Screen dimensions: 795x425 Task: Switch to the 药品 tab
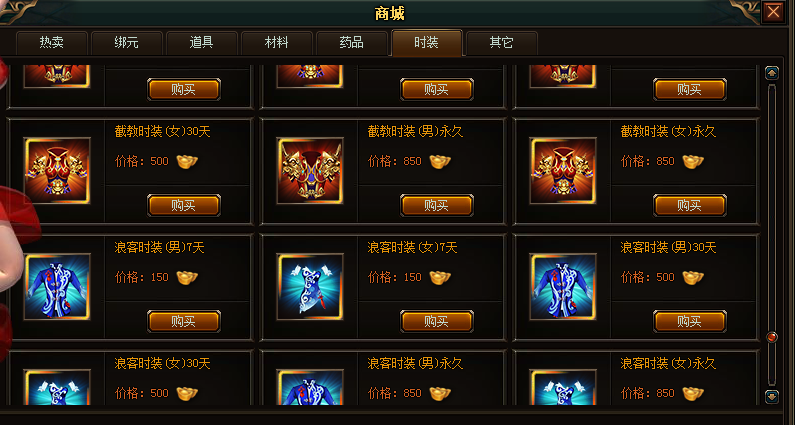351,43
